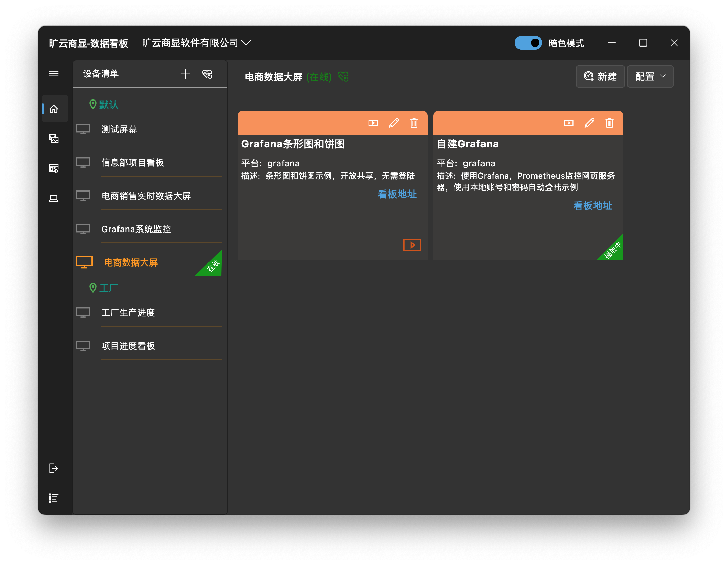Viewport: 728px width, 565px height.
Task: Collapse the 工厂 location group
Action: pyautogui.click(x=104, y=288)
